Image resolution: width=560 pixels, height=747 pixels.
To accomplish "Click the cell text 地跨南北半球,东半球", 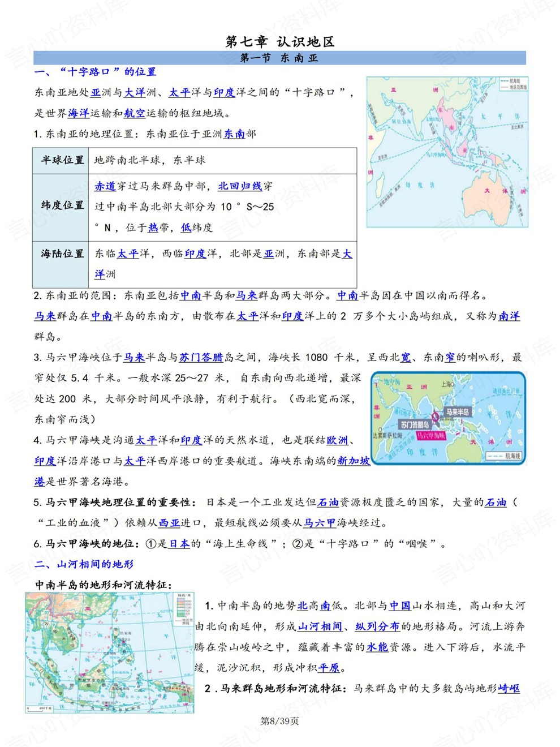I will point(150,161).
